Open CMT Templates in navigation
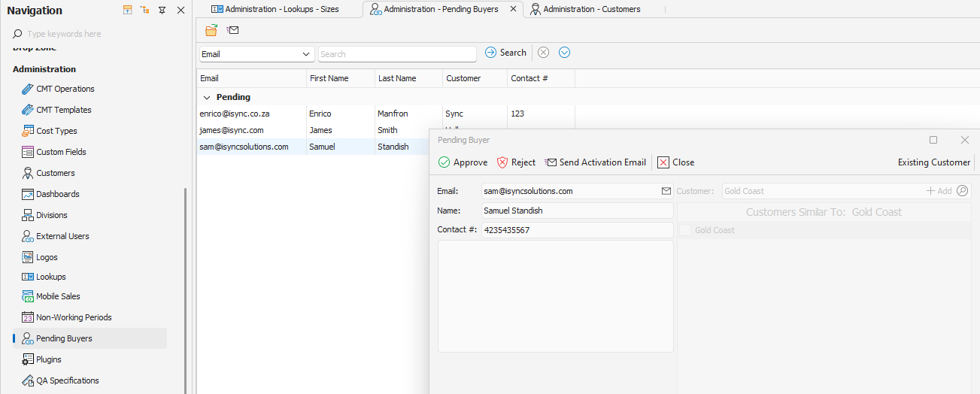The image size is (980, 394). click(64, 110)
